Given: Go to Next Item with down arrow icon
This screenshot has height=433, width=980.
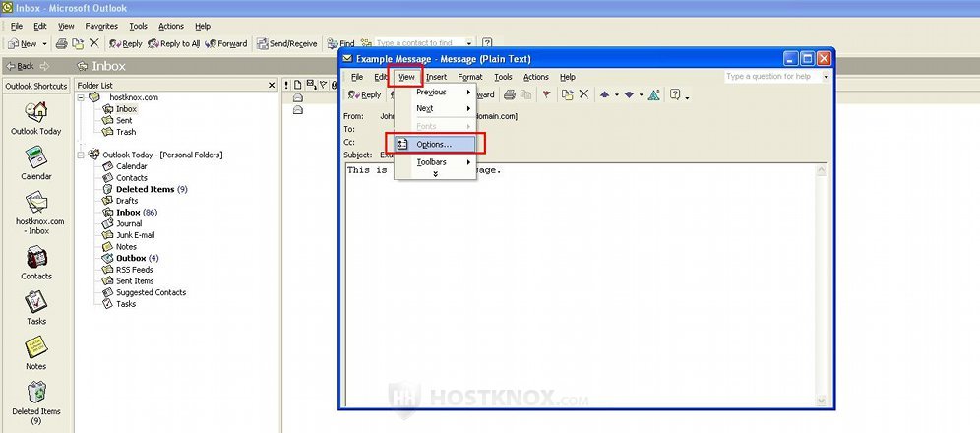Looking at the screenshot, I should (629, 95).
